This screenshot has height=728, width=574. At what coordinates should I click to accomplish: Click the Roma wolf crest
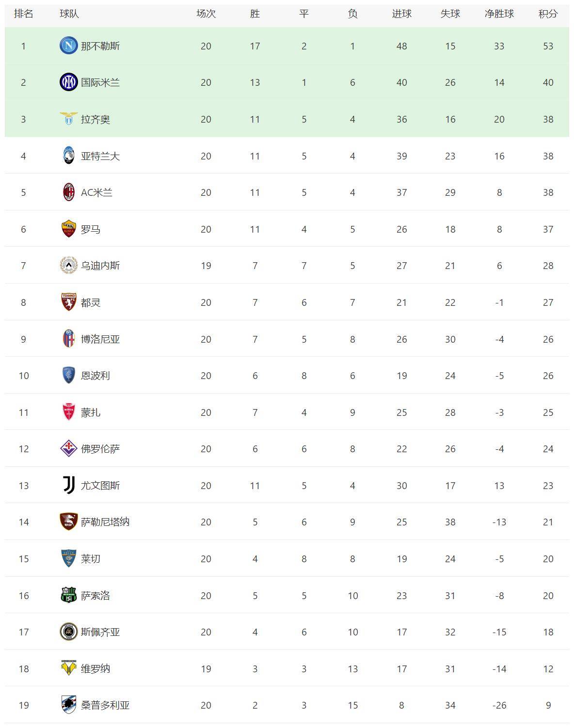(x=68, y=229)
